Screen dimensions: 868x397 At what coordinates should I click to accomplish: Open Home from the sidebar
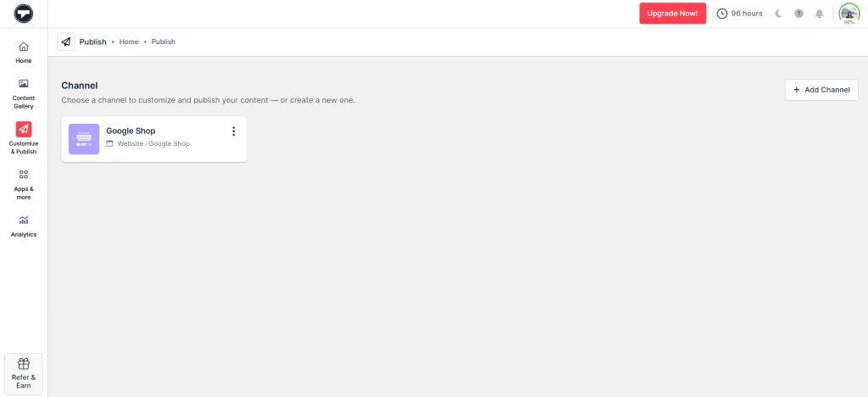coord(24,52)
